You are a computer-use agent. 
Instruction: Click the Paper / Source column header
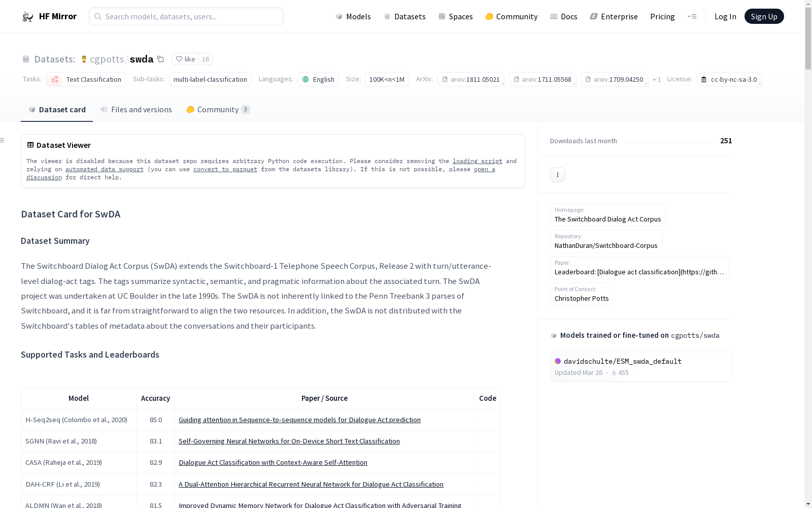point(324,398)
